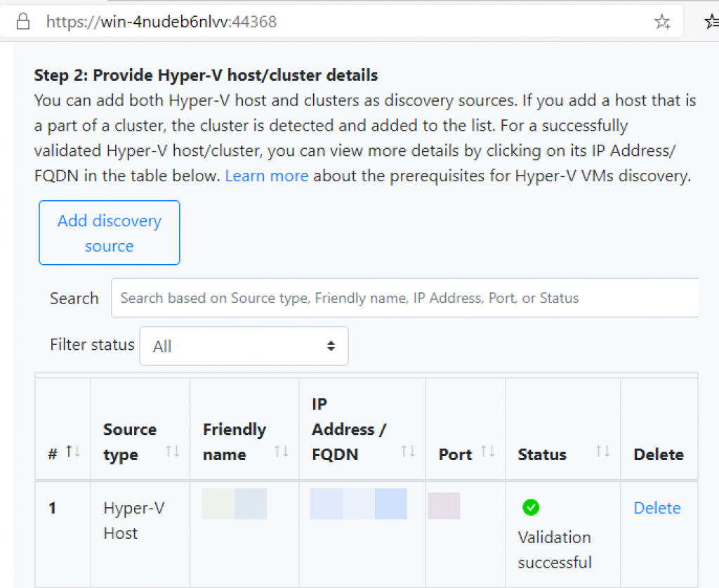Open the favorites list icon at the browser edge
This screenshot has height=588, width=719.
pyautogui.click(x=711, y=22)
